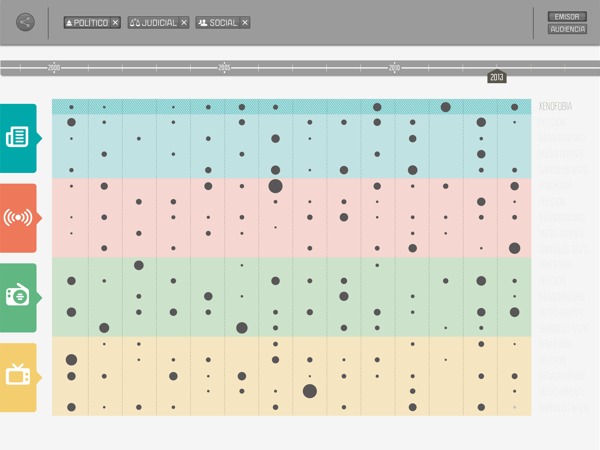Select the newspaper press media icon
The image size is (600, 450).
17,138
